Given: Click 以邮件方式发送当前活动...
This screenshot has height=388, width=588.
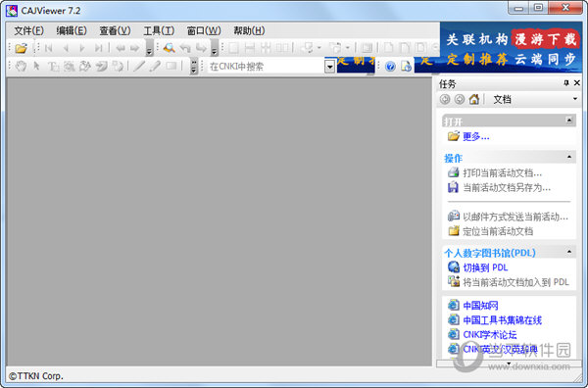Looking at the screenshot, I should (x=515, y=217).
